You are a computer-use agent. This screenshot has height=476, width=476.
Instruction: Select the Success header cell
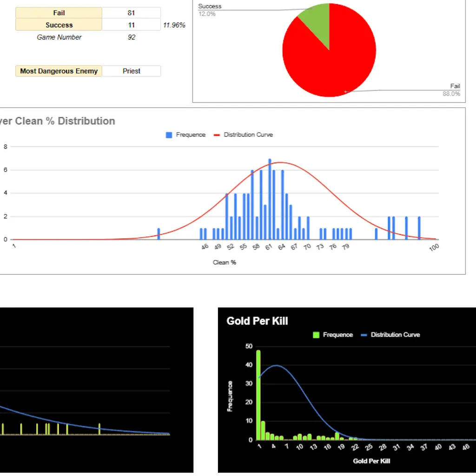(x=59, y=25)
